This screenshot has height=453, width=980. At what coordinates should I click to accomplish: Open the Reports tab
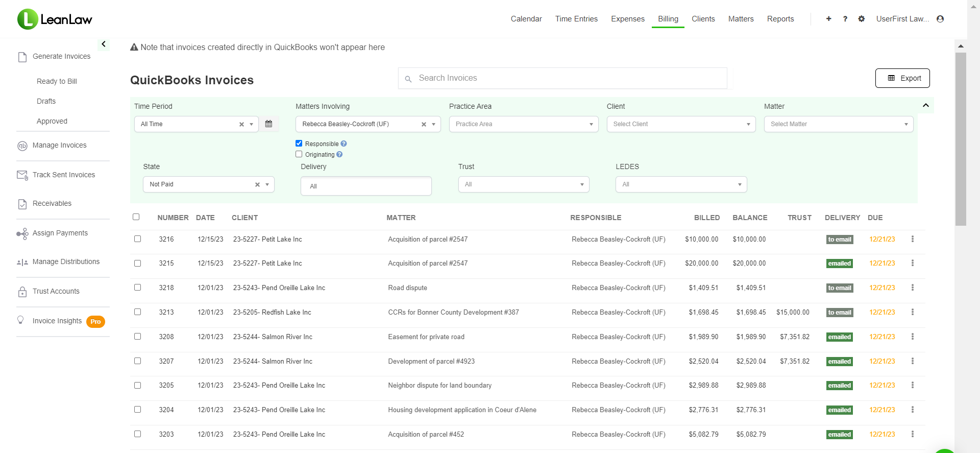click(780, 19)
